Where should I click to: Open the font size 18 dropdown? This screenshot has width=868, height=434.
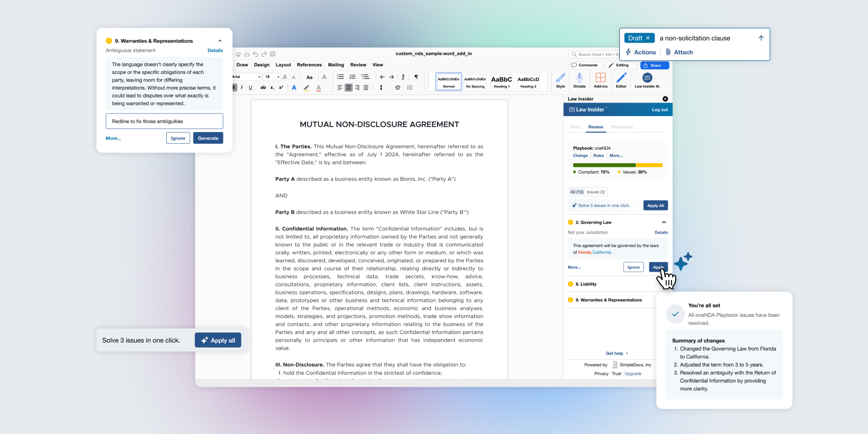tap(272, 77)
